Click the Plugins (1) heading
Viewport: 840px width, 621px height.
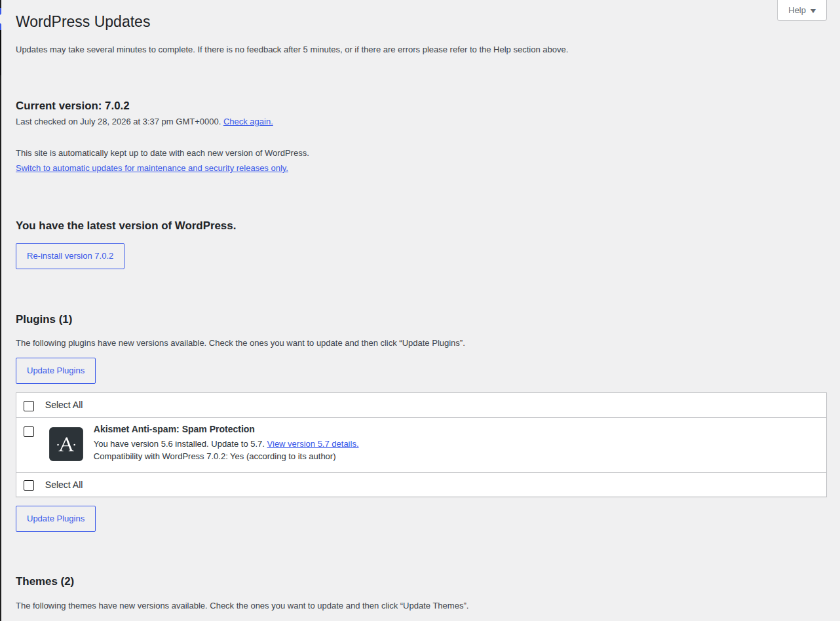(x=44, y=319)
